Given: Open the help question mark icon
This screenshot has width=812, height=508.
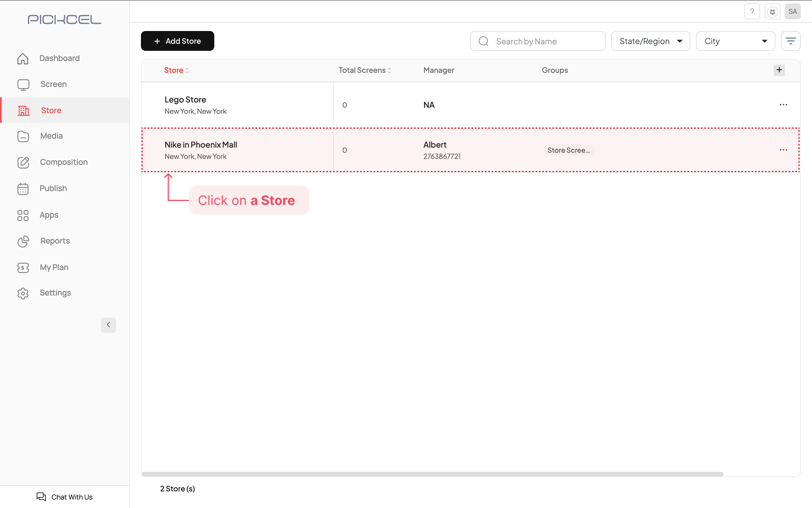Looking at the screenshot, I should pyautogui.click(x=752, y=11).
